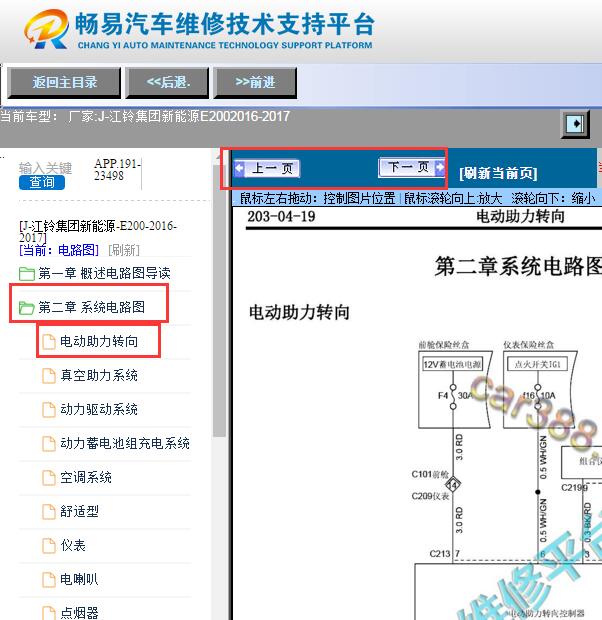
Task: Expand the 第一章 概述电路图导读 folder
Action: 104,273
